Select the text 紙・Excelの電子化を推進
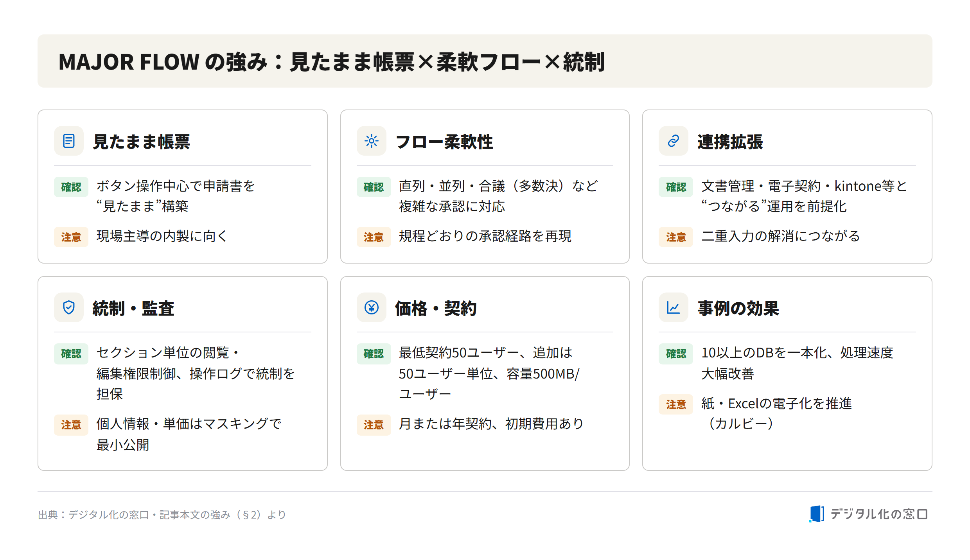The width and height of the screenshot is (970, 560). click(776, 404)
